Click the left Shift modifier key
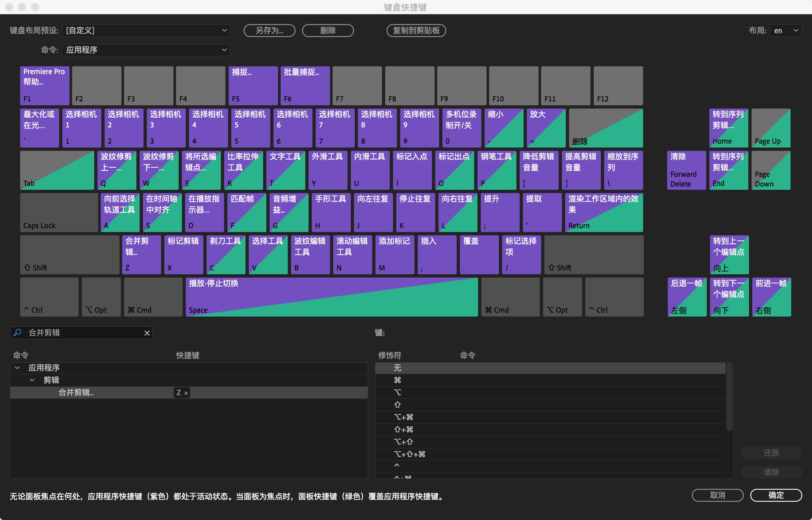Screen dimensions: 812x520 [x=70, y=254]
